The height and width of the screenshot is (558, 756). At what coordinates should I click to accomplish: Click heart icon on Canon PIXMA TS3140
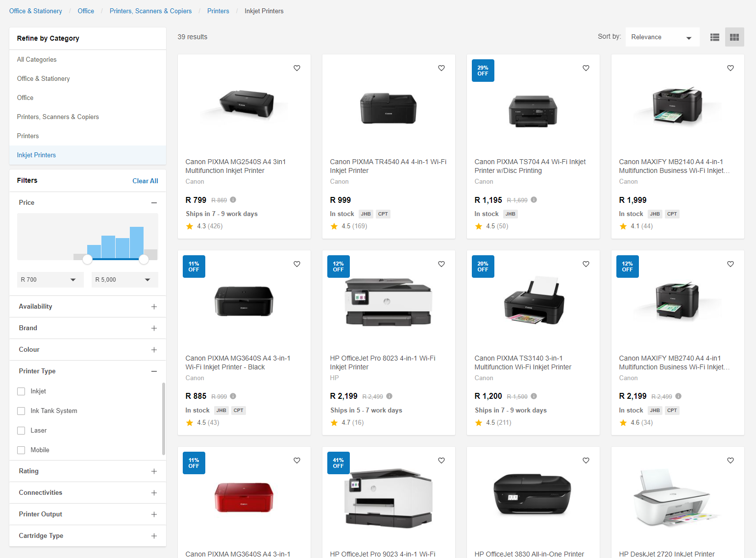[586, 264]
